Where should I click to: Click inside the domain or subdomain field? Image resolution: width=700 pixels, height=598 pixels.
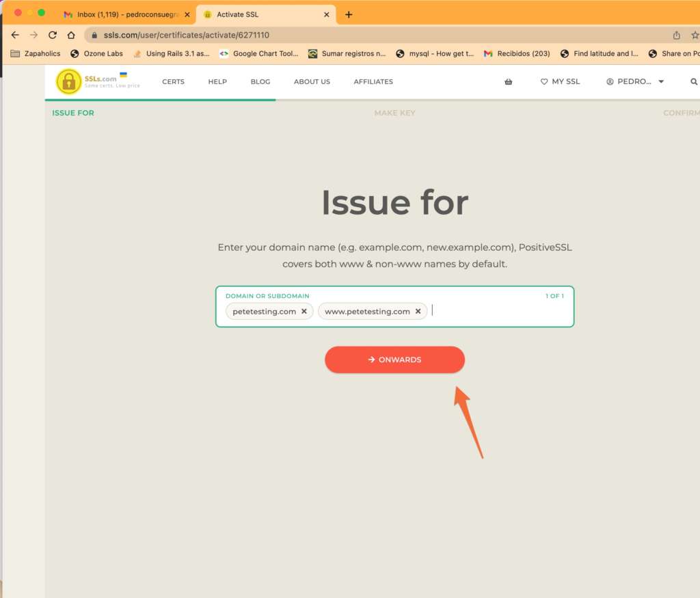coord(499,312)
